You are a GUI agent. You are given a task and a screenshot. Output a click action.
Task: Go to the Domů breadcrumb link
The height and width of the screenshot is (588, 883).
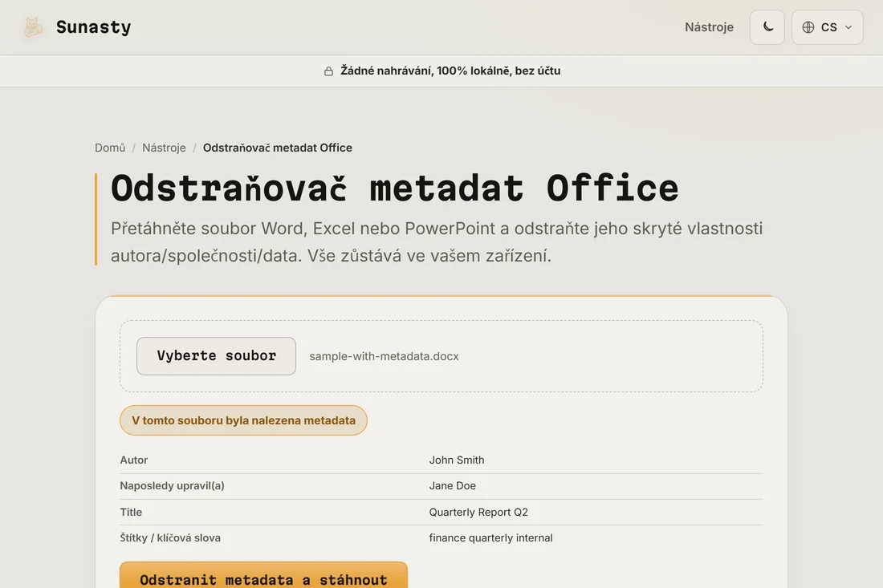point(110,148)
